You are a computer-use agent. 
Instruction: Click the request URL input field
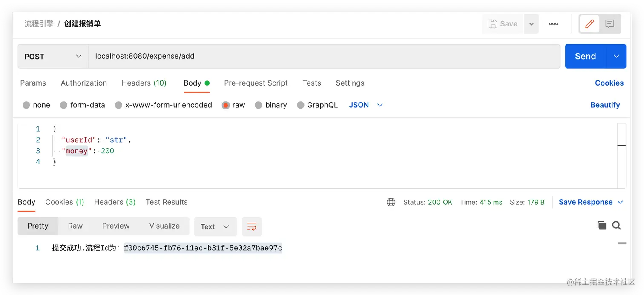point(324,56)
